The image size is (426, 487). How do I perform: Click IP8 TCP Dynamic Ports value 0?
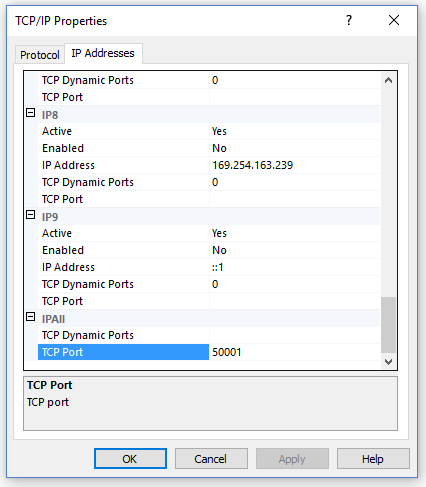pos(295,182)
